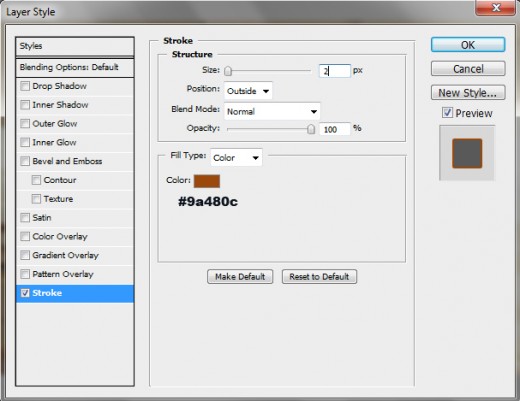520x401 pixels.
Task: Select the Inner Shadow label row
Action: 60,105
